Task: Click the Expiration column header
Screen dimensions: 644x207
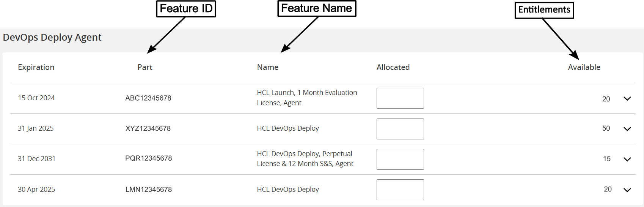Action: click(x=36, y=67)
